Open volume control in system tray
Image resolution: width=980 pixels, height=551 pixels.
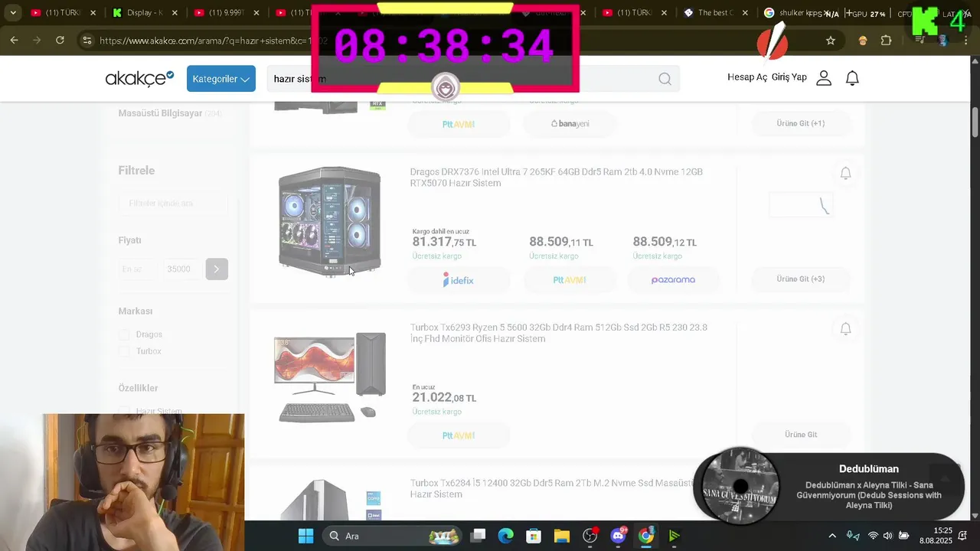pos(887,536)
